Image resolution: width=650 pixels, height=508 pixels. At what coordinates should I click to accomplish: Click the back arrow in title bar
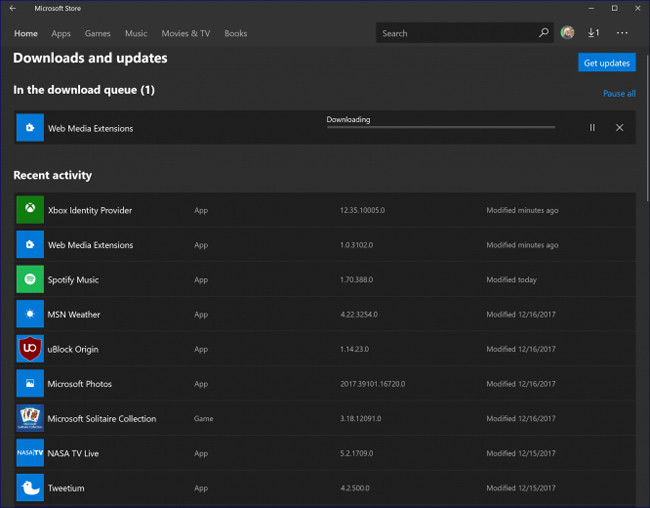(13, 8)
